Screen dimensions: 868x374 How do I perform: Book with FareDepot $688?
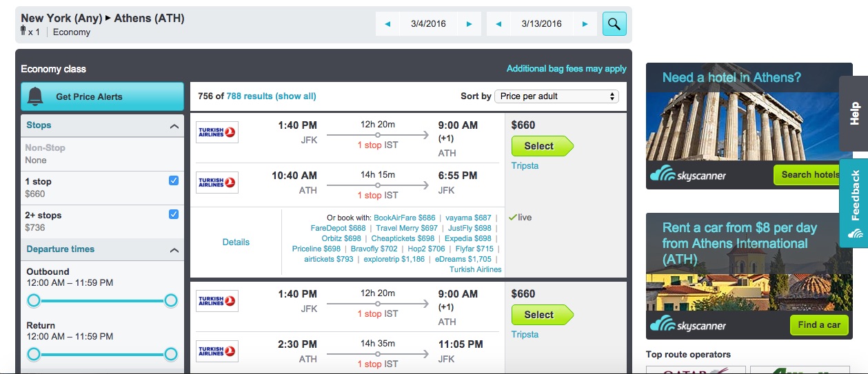[x=339, y=228]
